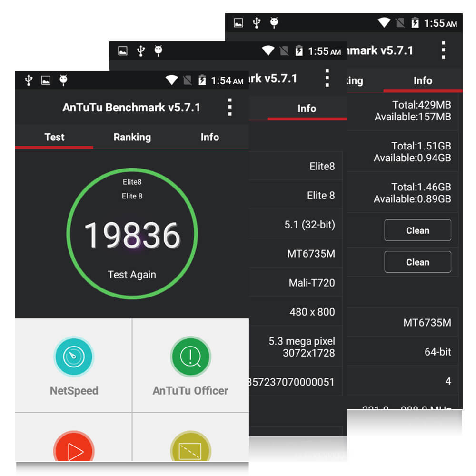Viewport: 476px width, 476px height.
Task: Tap Wi-Fi icon in middle screen status bar
Action: tap(268, 51)
